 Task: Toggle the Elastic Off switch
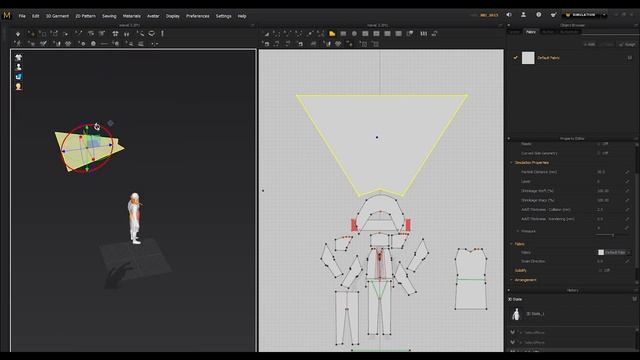(603, 144)
